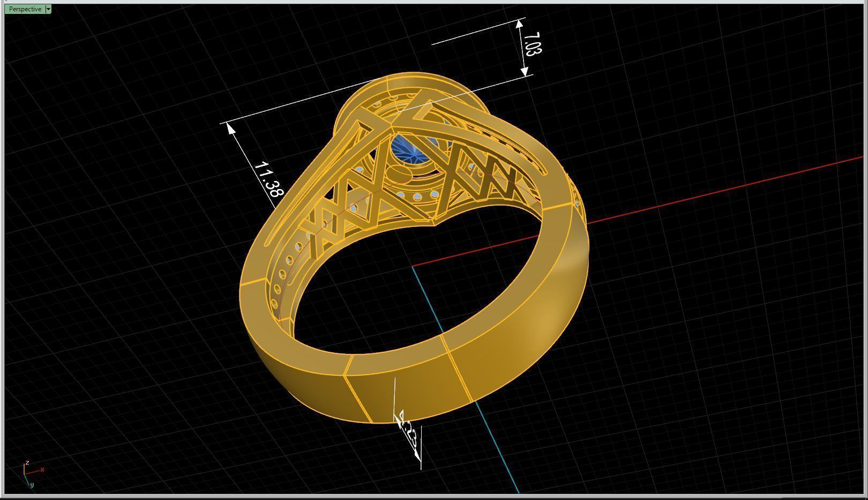Click the Perspective viewport title label
Image resolution: width=868 pixels, height=500 pixels.
click(x=25, y=9)
